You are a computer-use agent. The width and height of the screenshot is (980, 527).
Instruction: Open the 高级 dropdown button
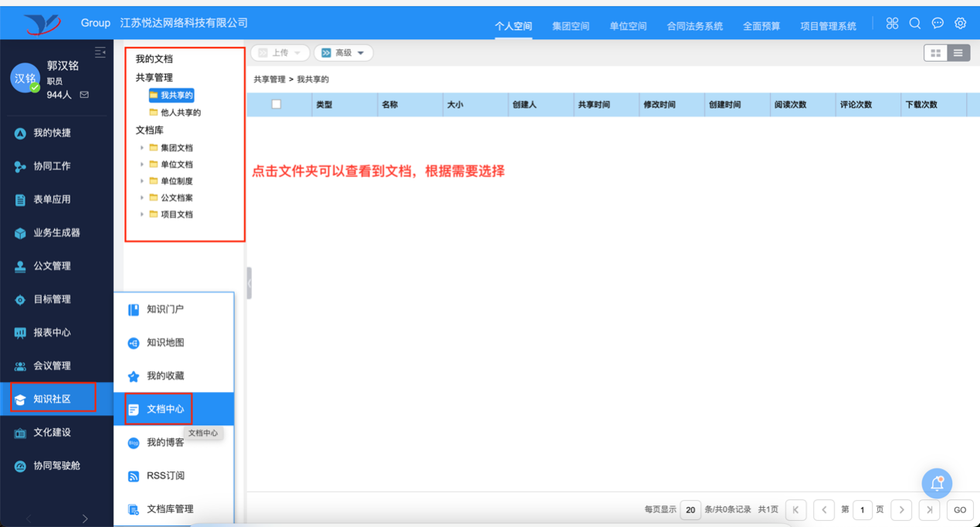(344, 53)
